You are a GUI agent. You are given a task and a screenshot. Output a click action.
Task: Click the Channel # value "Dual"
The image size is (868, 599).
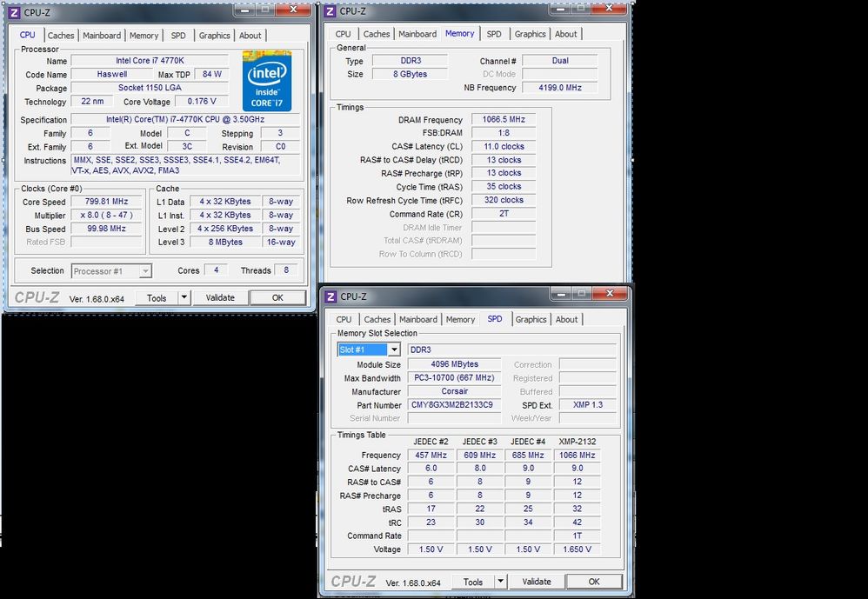pyautogui.click(x=560, y=61)
